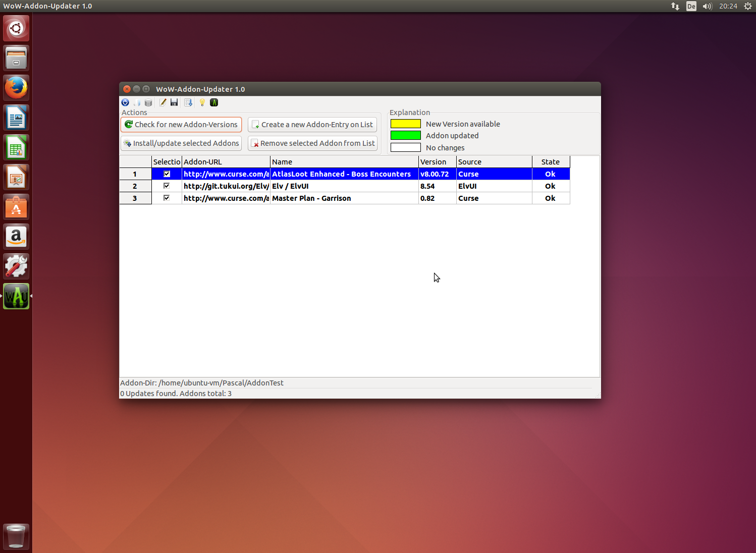Open network indicator in top panel
The height and width of the screenshot is (553, 756).
[675, 6]
